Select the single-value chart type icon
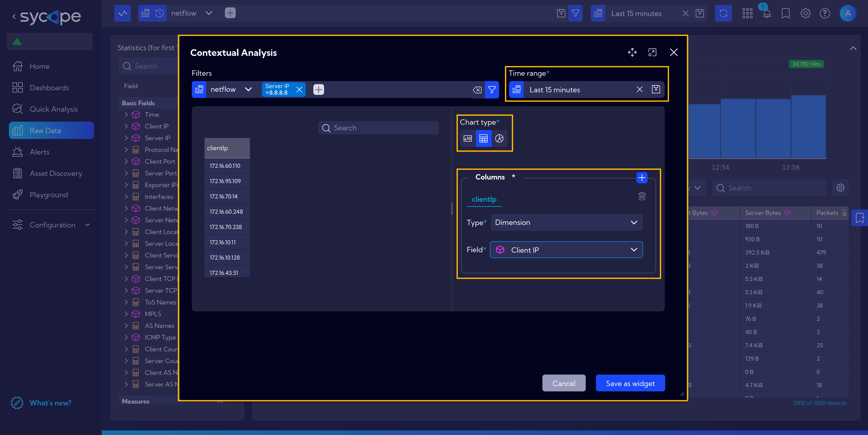This screenshot has width=868, height=435. pos(468,138)
